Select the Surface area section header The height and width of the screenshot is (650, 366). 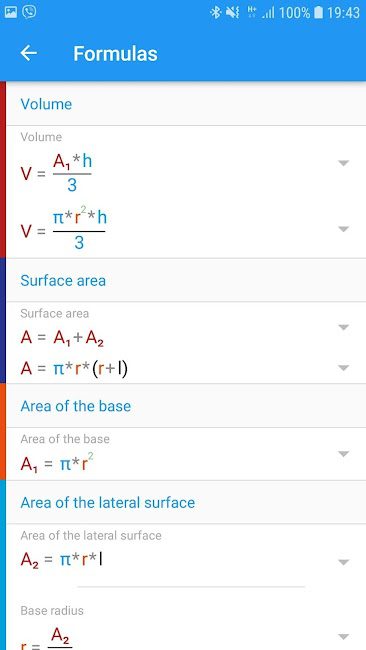(186, 280)
